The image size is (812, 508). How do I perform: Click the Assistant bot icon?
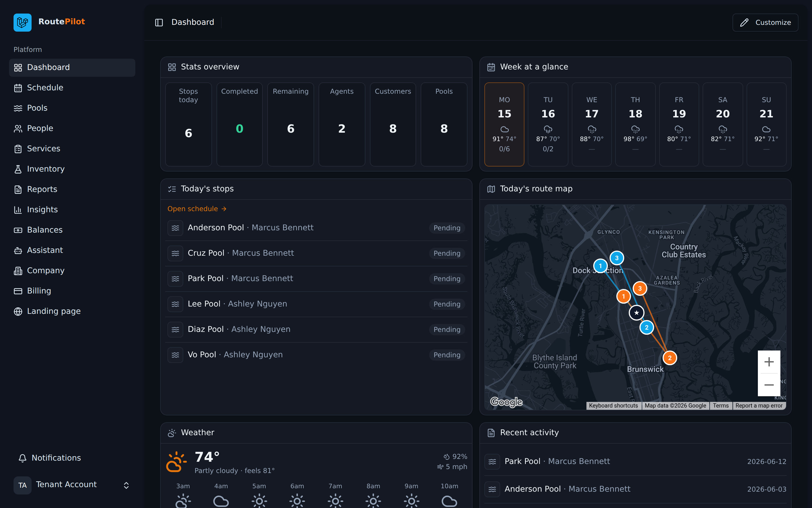(18, 250)
